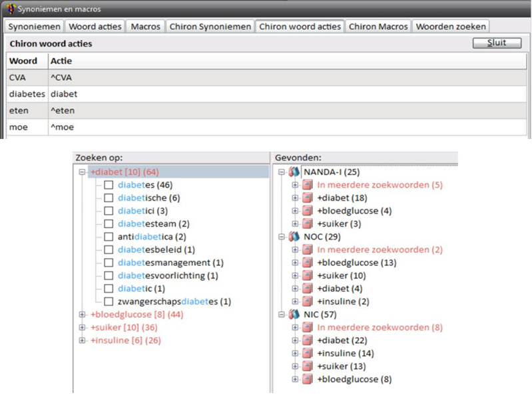This screenshot has height=399, width=532.
Task: Click red book icon beside +insuline (14)
Action: pyautogui.click(x=307, y=353)
